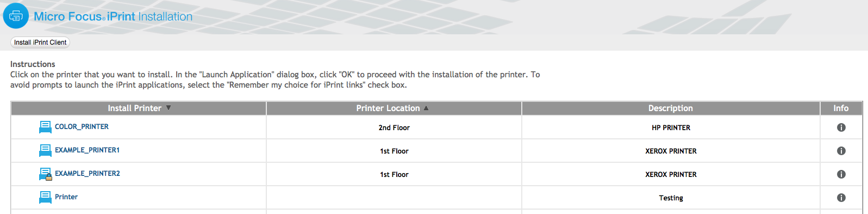Install the COLOR_PRINTER link
This screenshot has height=214, width=868.
click(82, 126)
